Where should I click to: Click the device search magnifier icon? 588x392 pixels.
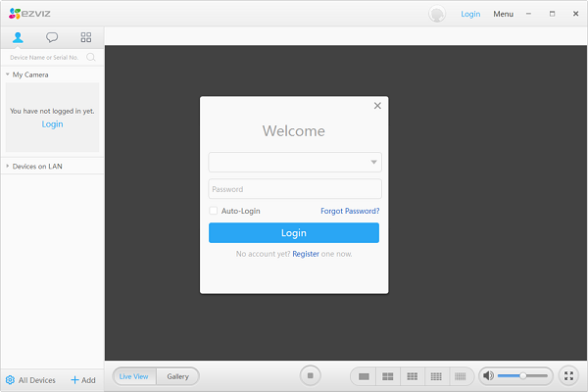click(x=91, y=58)
